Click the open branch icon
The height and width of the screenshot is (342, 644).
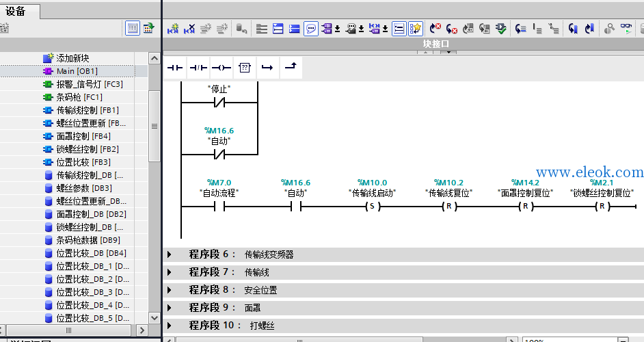267,68
